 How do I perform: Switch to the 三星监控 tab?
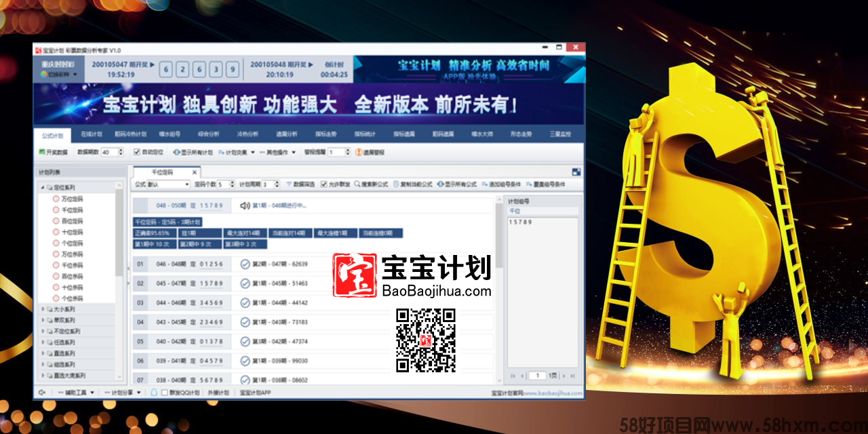560,134
